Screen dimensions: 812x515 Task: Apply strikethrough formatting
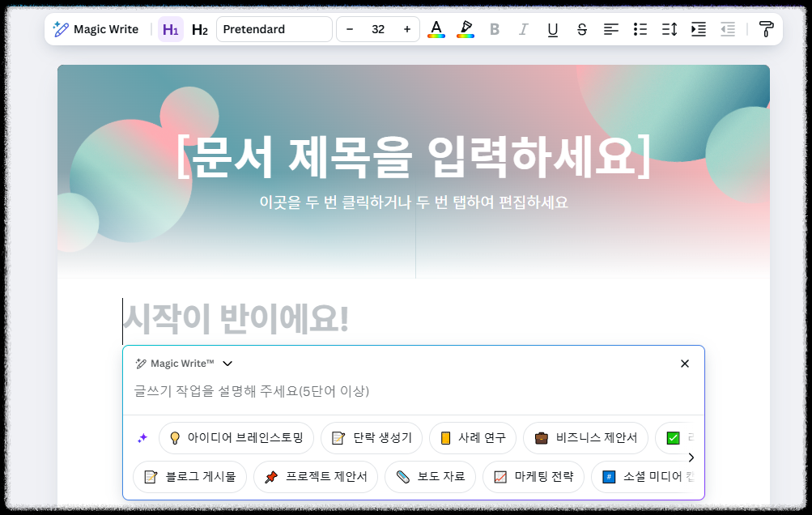[581, 29]
